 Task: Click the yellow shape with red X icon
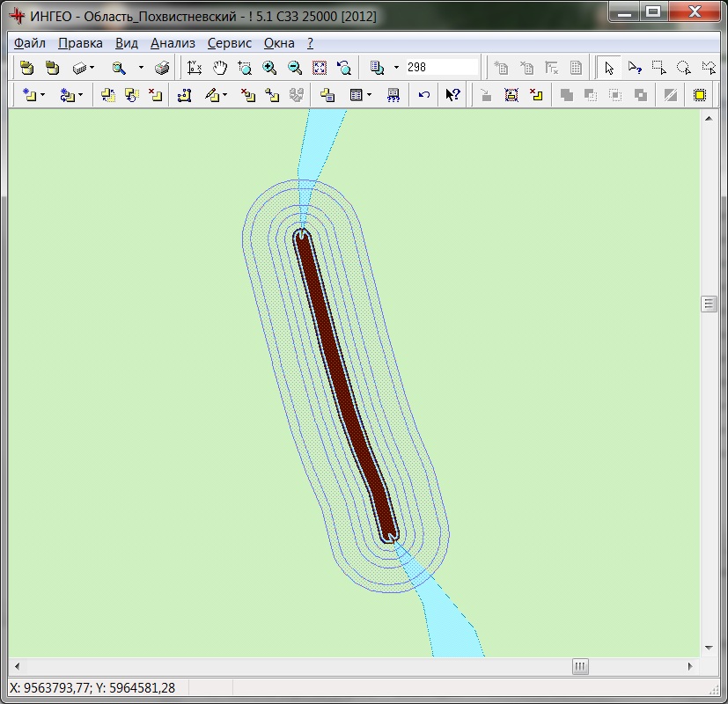click(x=536, y=95)
